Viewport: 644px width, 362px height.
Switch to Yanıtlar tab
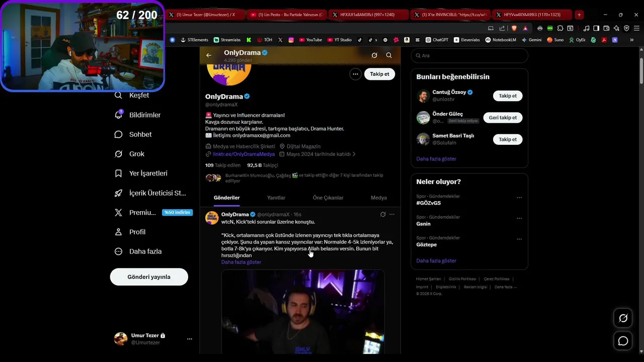tap(276, 198)
